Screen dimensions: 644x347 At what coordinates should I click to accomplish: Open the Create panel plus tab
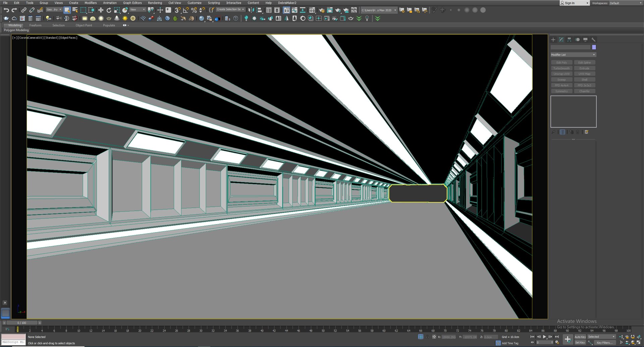tap(553, 40)
